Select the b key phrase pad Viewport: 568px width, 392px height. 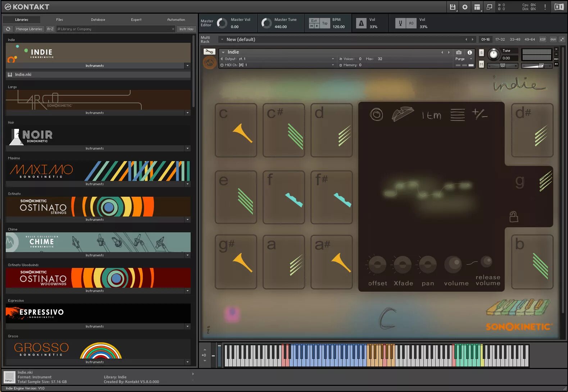coord(532,262)
